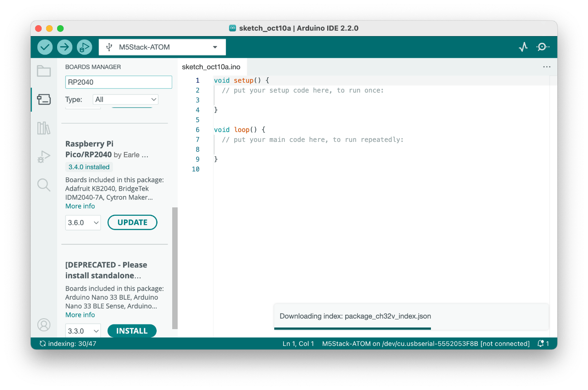Open the Library Manager sidebar panel
588x390 pixels.
(44, 128)
